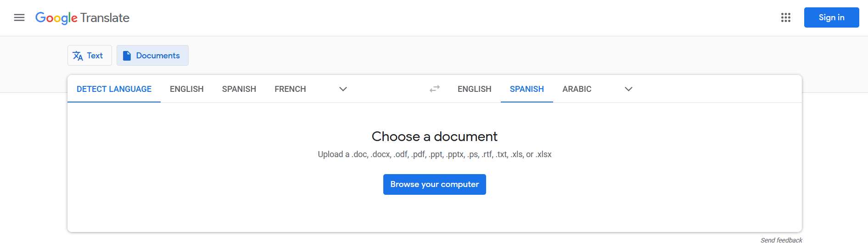Set source language to English
Image resolution: width=868 pixels, height=249 pixels.
tap(186, 89)
